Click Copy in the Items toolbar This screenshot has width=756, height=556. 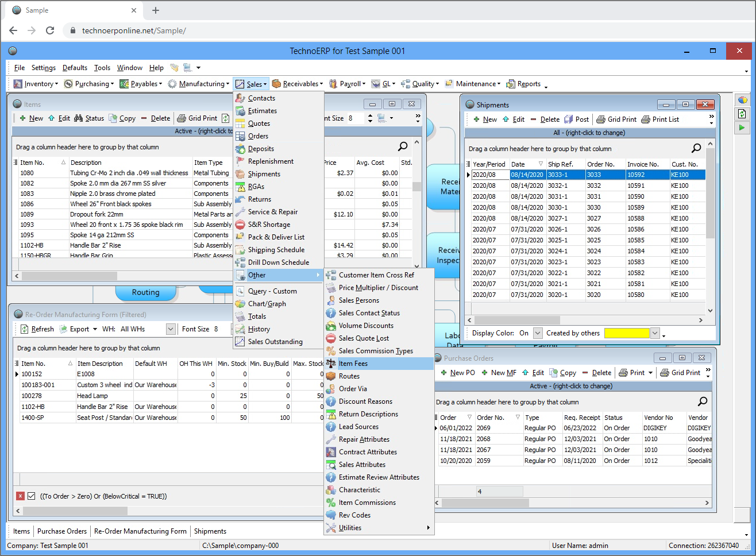[127, 118]
